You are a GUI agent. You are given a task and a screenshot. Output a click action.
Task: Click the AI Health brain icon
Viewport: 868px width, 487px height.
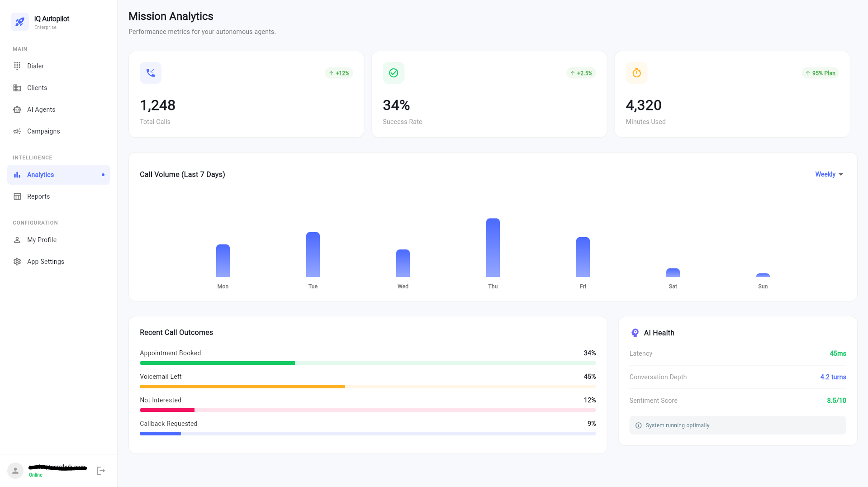634,333
